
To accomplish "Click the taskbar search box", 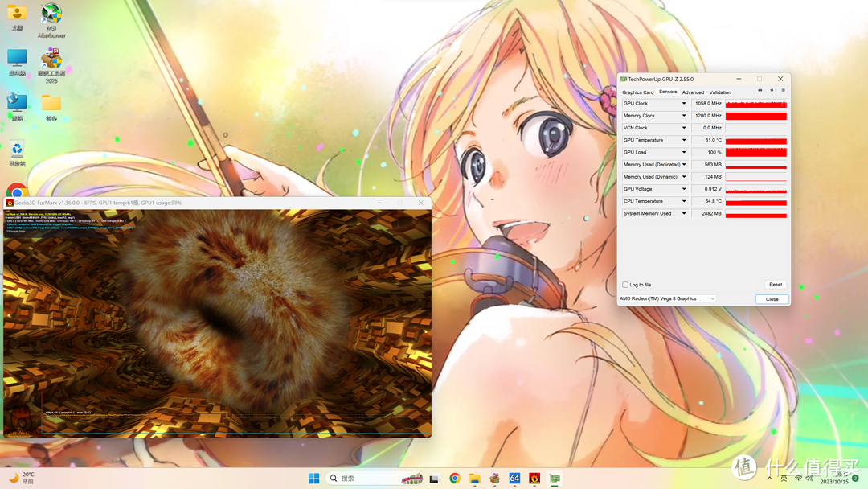I will (375, 478).
